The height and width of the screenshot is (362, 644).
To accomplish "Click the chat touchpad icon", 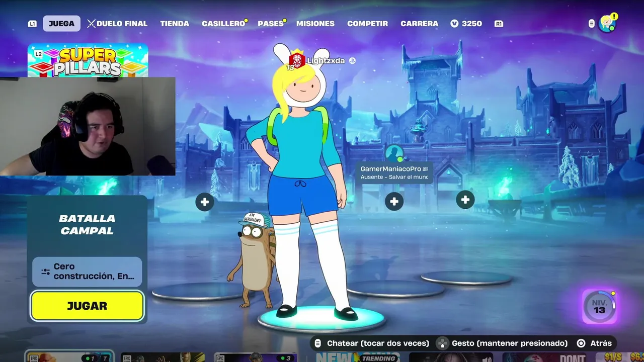I will click(318, 343).
